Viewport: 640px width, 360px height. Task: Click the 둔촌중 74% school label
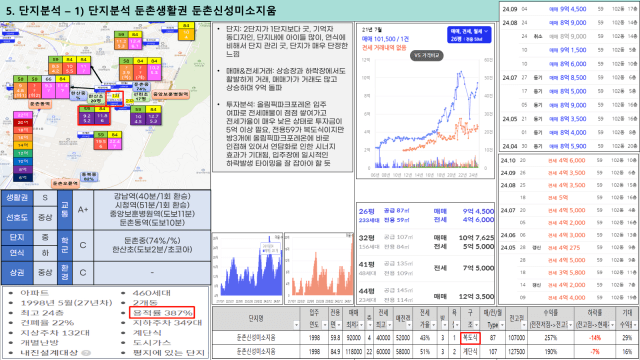point(141,87)
